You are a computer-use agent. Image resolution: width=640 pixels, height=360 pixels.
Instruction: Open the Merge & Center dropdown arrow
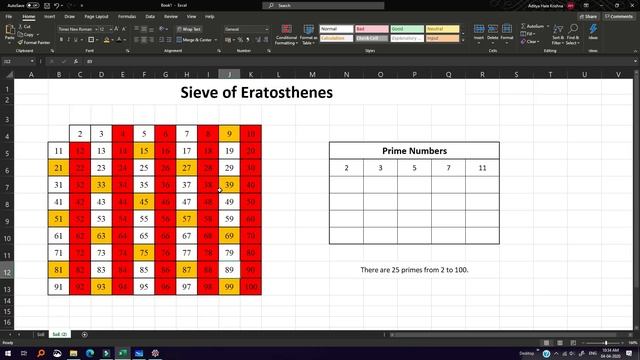coord(216,40)
